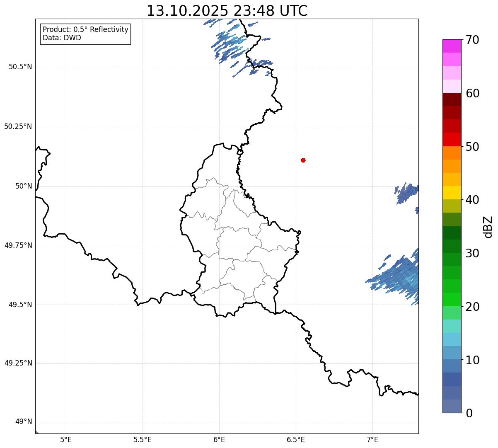Click the red station marker dot

[303, 160]
